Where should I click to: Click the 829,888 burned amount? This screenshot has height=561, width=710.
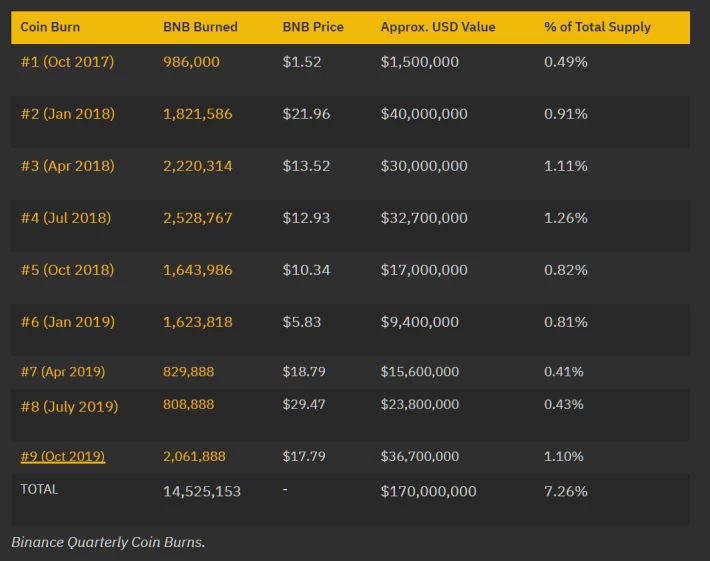(188, 372)
